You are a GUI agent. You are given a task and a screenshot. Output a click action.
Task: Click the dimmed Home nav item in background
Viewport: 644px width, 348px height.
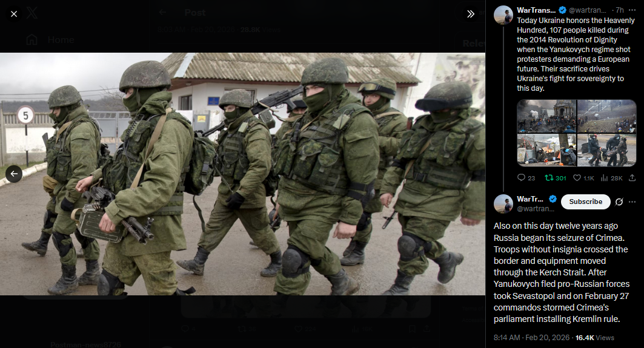[x=50, y=40]
